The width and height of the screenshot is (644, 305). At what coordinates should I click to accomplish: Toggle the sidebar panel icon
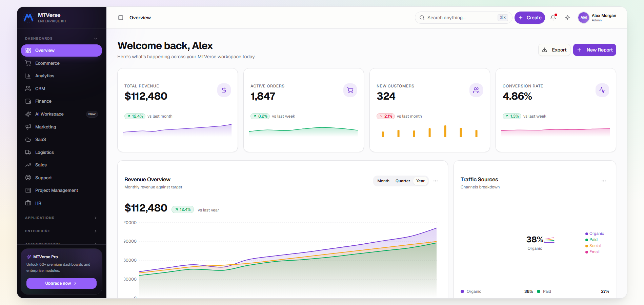[x=121, y=18]
